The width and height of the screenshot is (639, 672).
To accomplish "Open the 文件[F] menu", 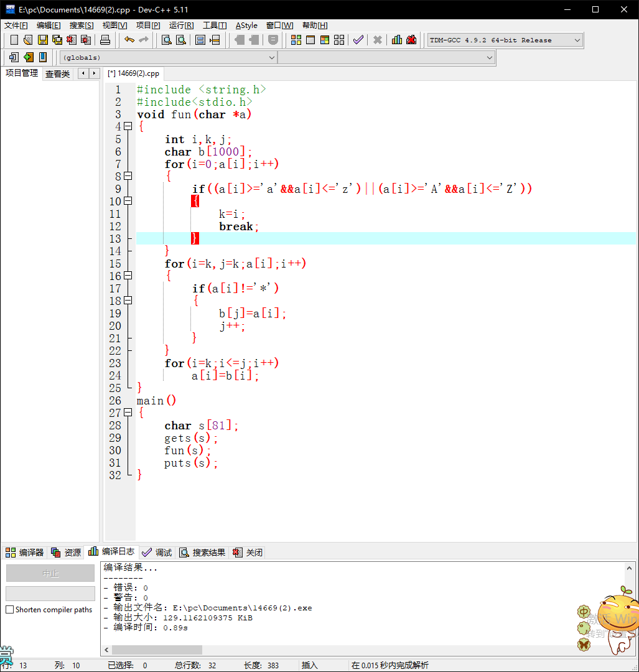I will [16, 26].
